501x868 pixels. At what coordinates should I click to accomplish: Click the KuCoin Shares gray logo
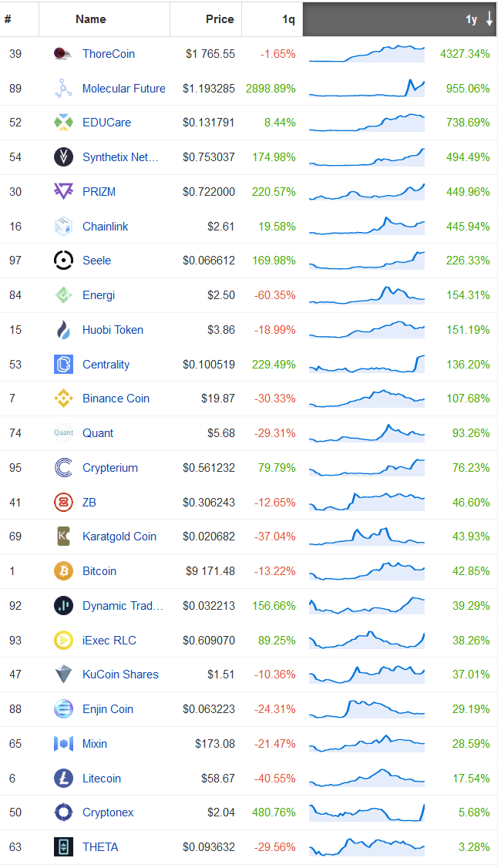(63, 674)
